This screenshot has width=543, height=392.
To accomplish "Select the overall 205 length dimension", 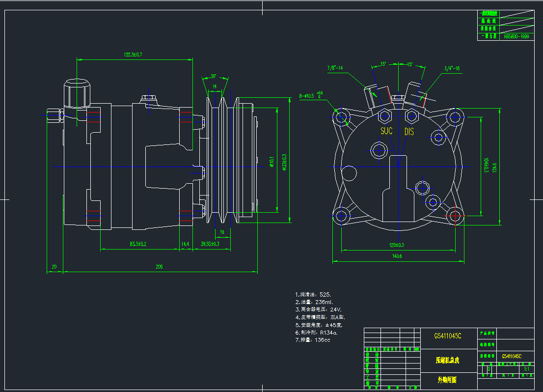I will [x=159, y=267].
